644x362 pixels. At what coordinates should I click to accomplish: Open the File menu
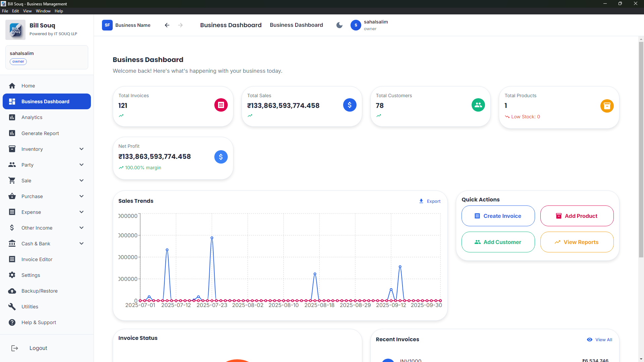tap(5, 11)
